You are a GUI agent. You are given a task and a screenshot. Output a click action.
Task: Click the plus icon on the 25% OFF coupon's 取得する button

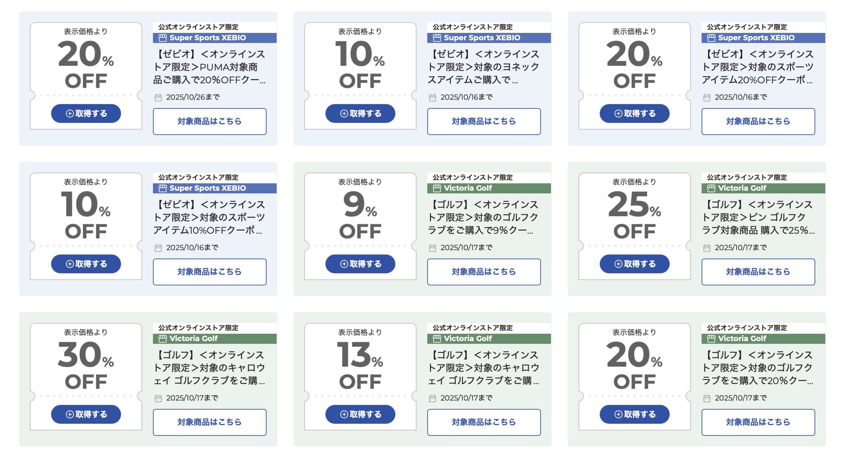618,264
